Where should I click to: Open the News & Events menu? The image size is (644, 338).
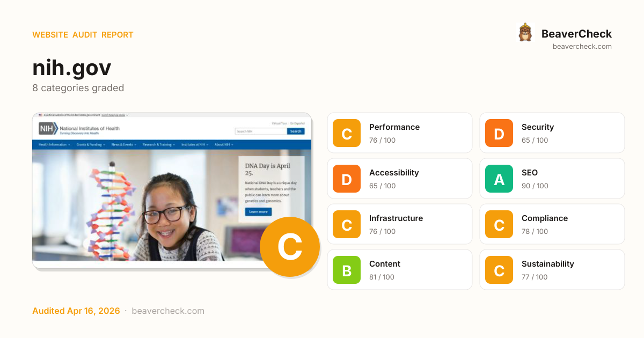[124, 144]
